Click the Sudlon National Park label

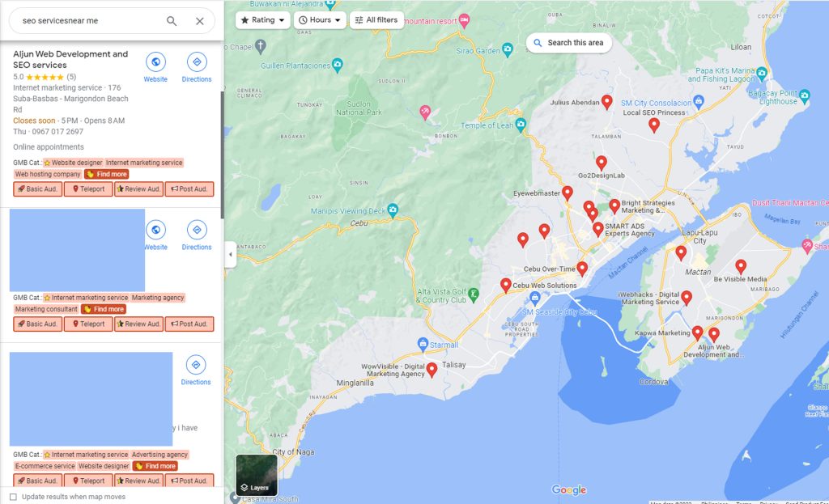point(359,108)
